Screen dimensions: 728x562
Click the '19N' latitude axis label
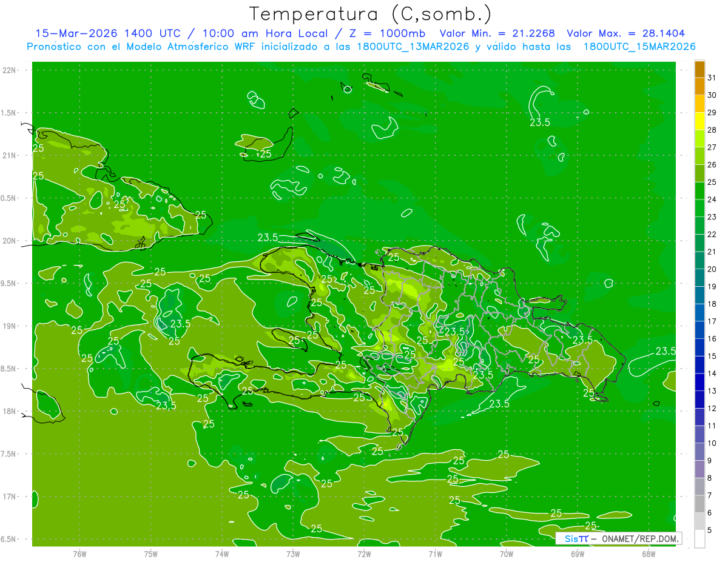(x=9, y=326)
